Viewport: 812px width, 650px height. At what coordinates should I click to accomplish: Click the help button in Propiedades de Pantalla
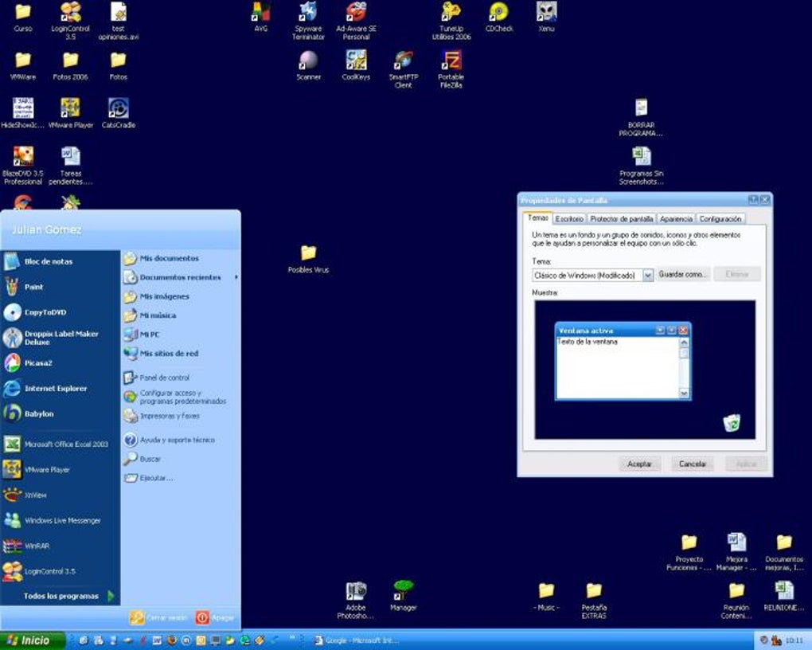[753, 200]
